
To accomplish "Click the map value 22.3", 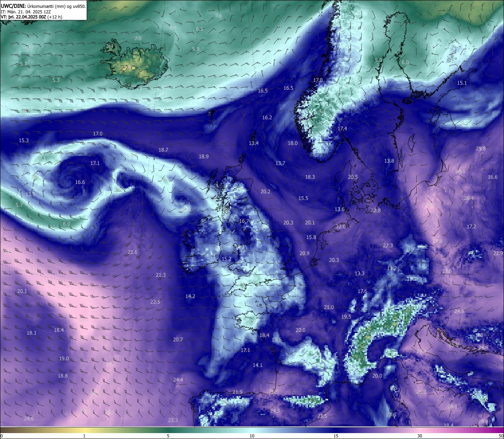I will (x=388, y=245).
